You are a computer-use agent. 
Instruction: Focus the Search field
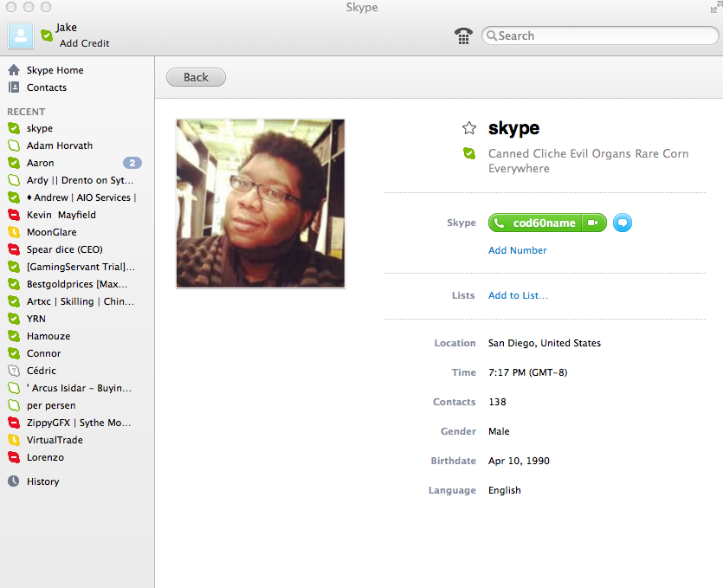tap(600, 36)
